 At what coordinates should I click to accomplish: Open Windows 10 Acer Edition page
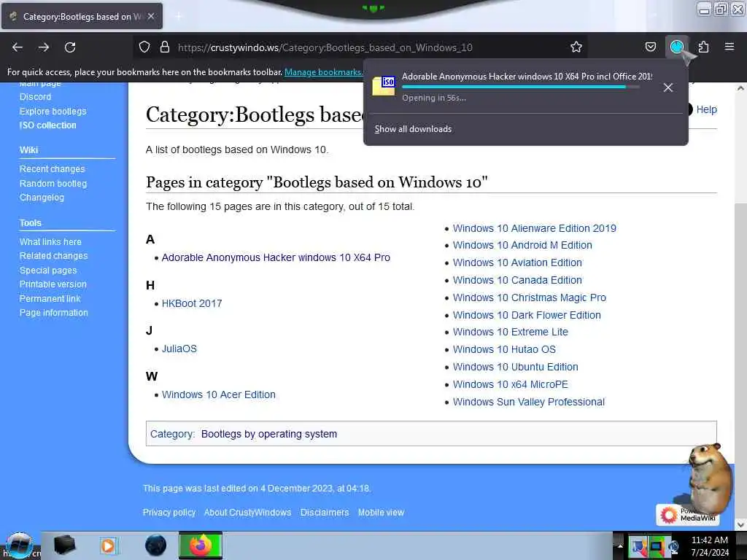(219, 394)
